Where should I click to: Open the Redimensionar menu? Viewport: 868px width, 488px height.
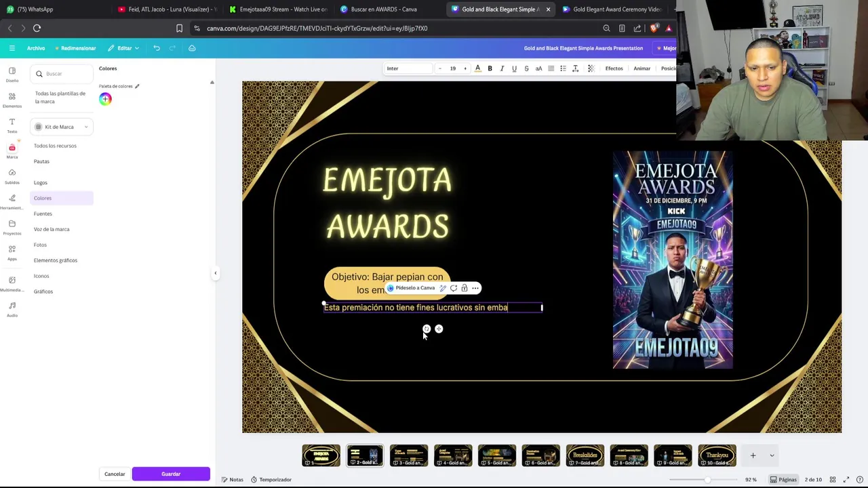[75, 48]
